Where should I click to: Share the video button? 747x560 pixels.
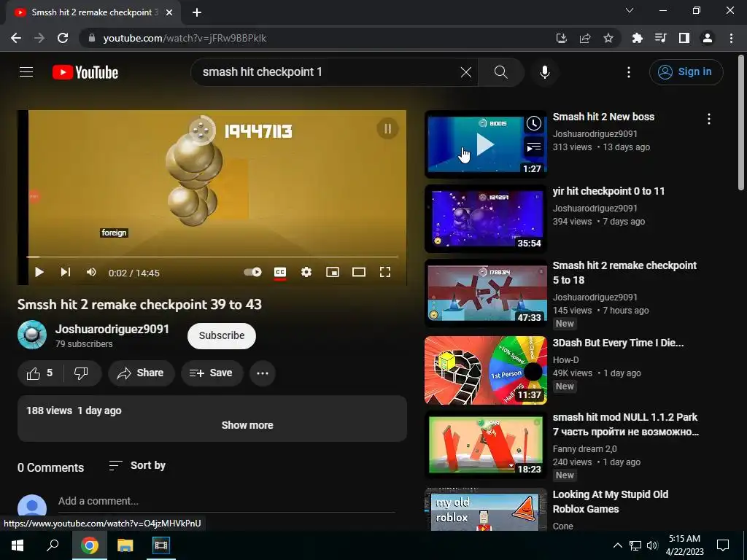141,373
